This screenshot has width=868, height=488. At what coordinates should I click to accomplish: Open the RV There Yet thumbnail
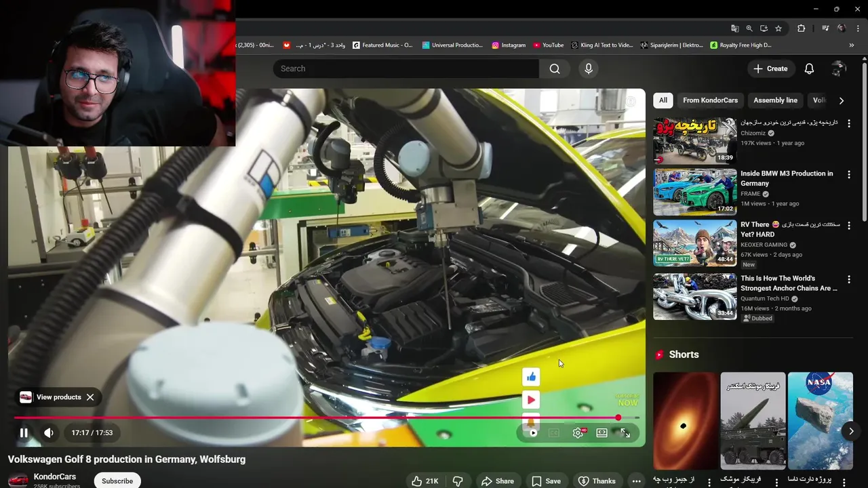[694, 243]
